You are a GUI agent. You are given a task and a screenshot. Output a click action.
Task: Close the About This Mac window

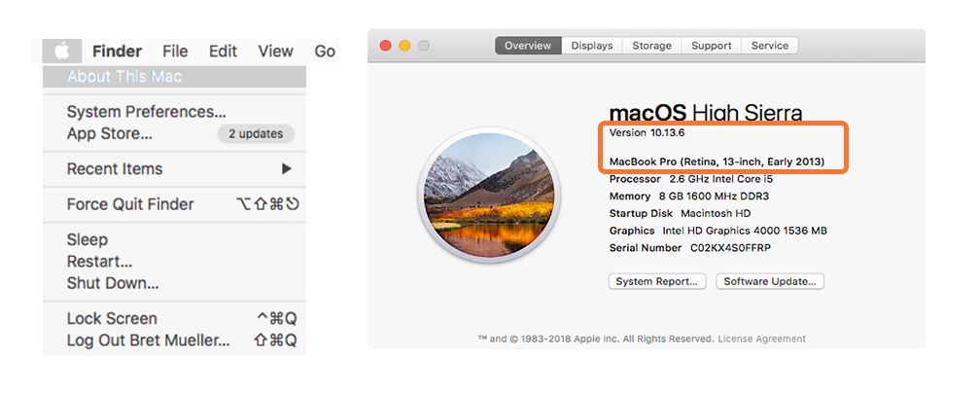tap(386, 46)
